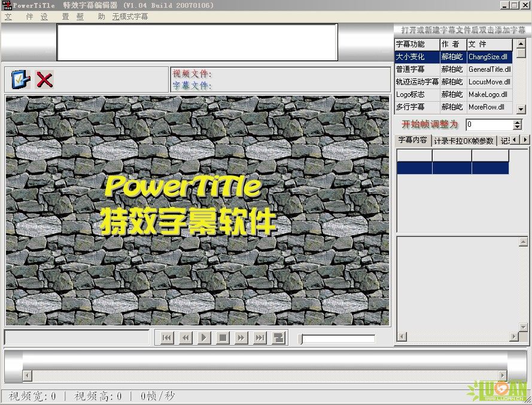Click the LocusMove.dll file cell
532x405 pixels.
click(490, 82)
